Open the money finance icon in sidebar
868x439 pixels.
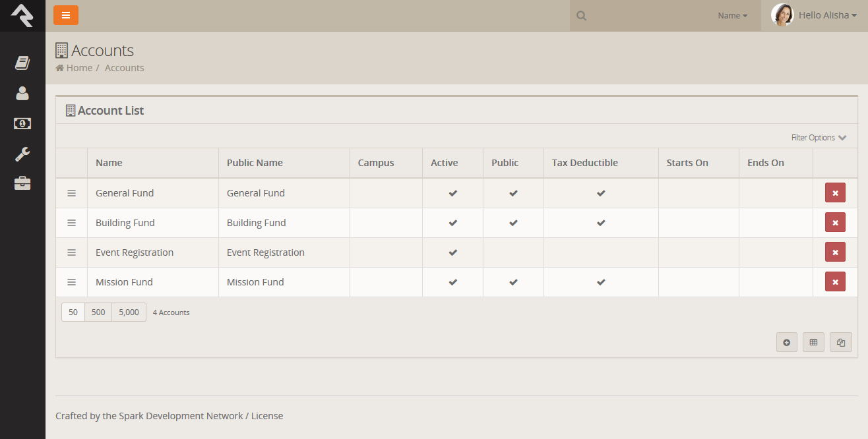click(22, 123)
